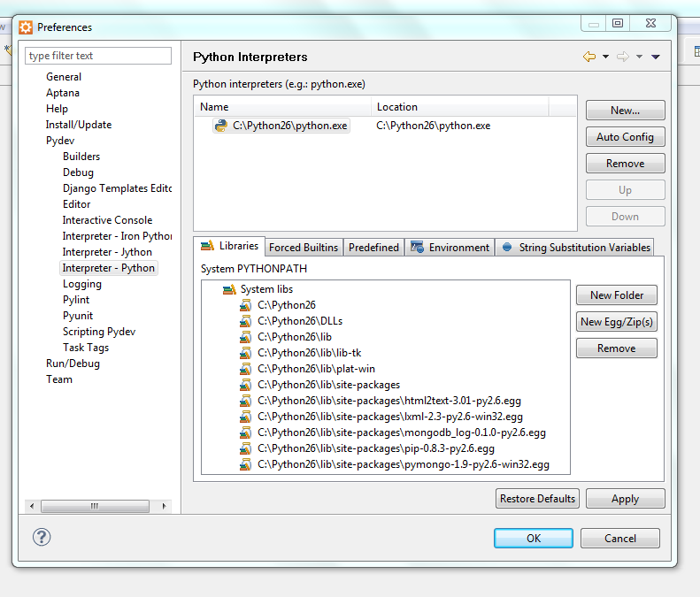Click the help question mark icon

pos(42,537)
